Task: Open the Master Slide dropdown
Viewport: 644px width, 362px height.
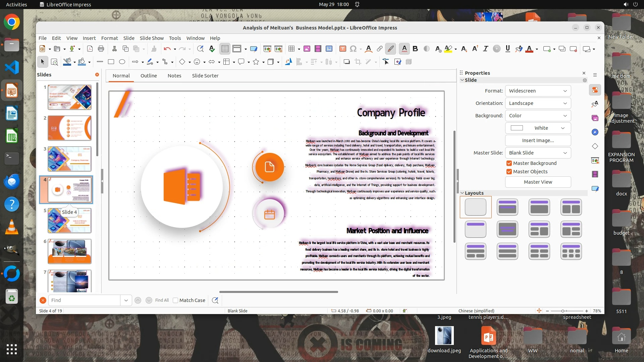Action: (538, 153)
